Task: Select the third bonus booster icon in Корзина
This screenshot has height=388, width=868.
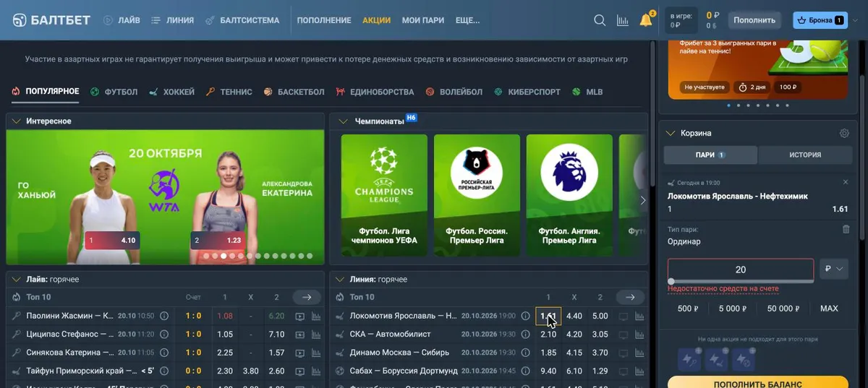Action: point(744,359)
